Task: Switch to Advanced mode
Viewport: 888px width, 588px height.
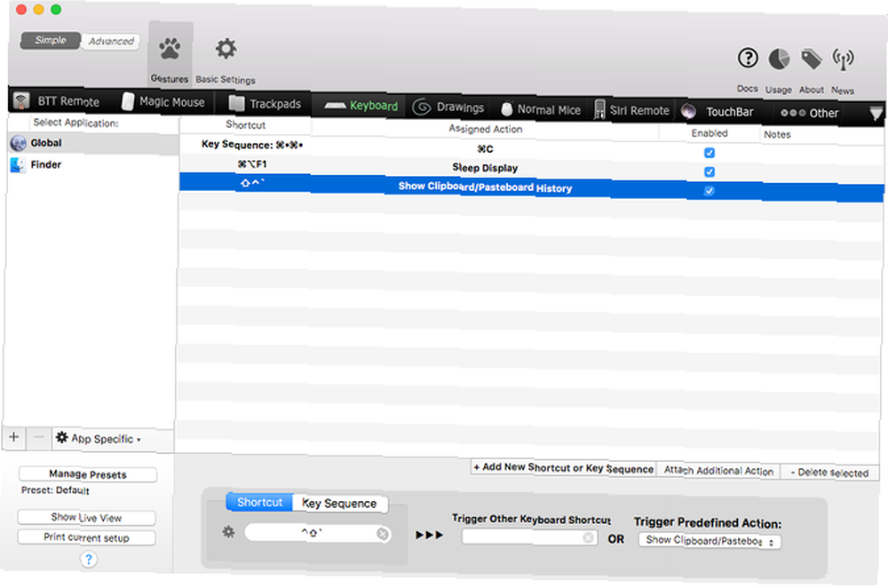Action: coord(111,42)
